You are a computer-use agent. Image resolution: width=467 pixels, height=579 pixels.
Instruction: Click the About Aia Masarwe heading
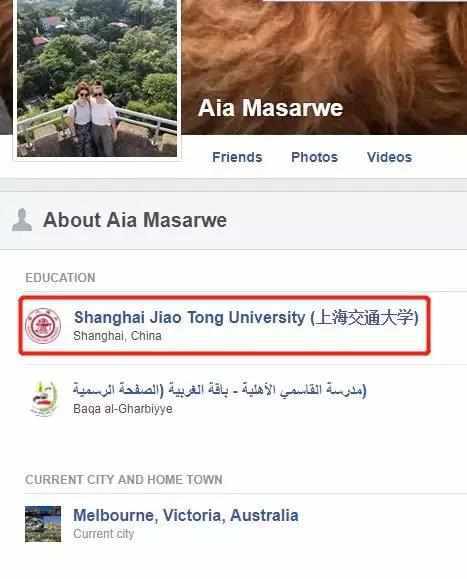coord(135,220)
